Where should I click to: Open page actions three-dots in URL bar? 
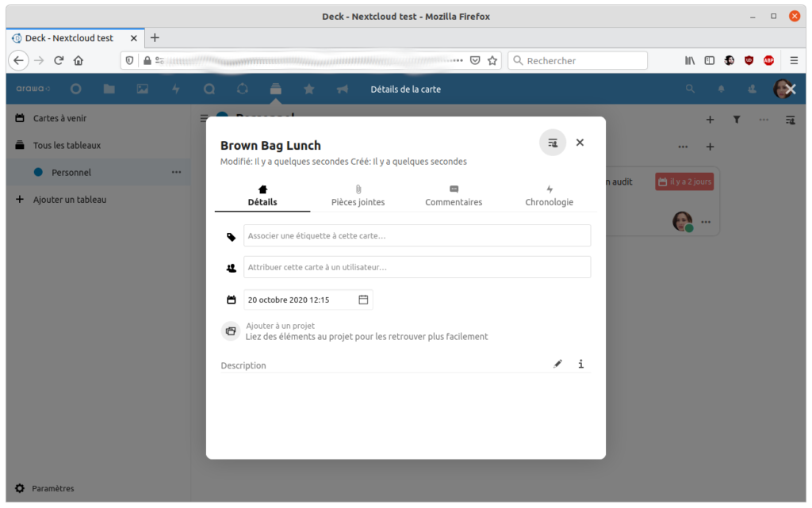coord(458,60)
